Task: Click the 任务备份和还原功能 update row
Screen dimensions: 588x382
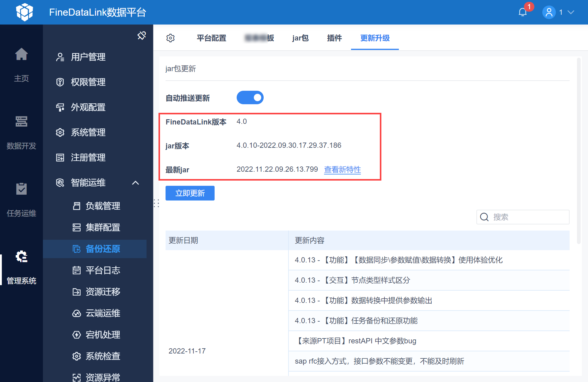Action: (x=429, y=321)
